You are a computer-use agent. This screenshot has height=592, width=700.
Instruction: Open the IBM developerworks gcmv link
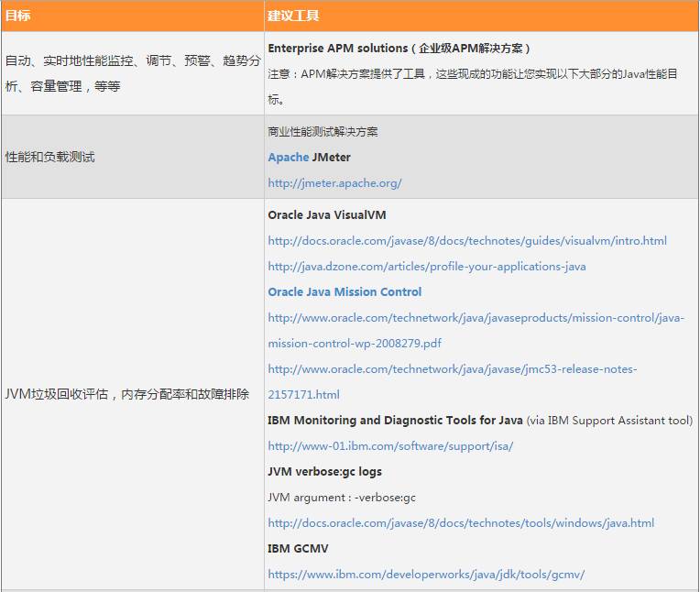pos(426,575)
